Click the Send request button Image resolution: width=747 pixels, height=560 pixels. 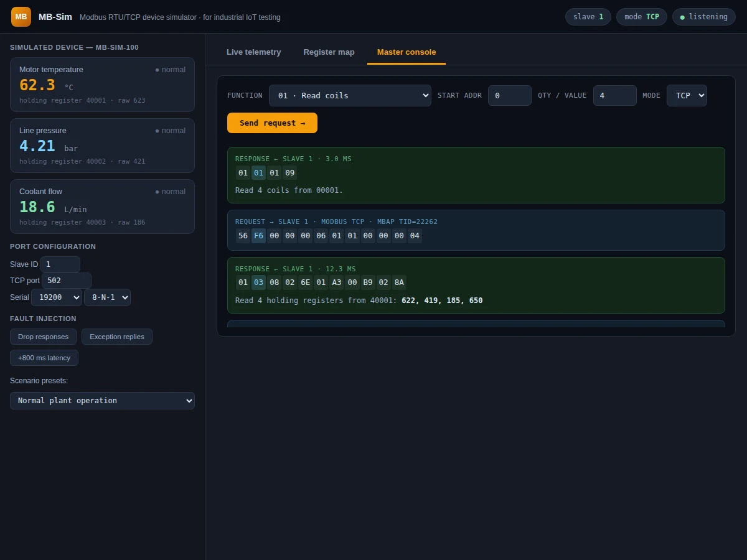point(272,123)
